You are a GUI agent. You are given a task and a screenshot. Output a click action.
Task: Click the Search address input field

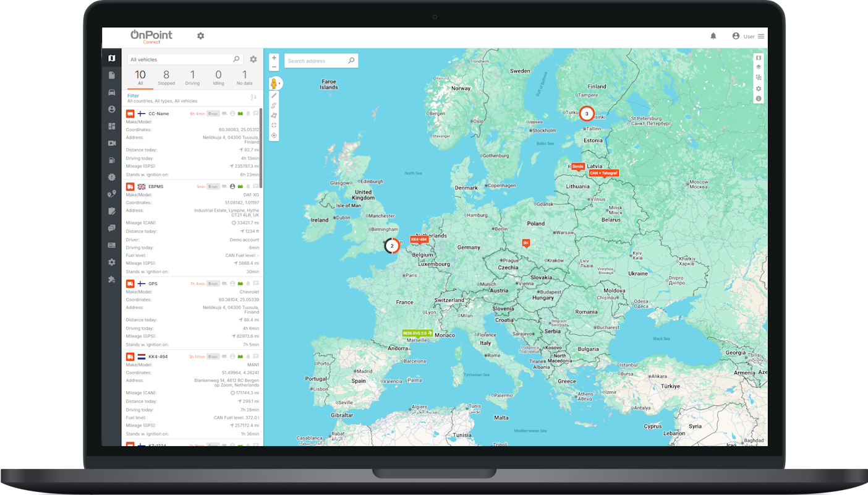tap(315, 61)
